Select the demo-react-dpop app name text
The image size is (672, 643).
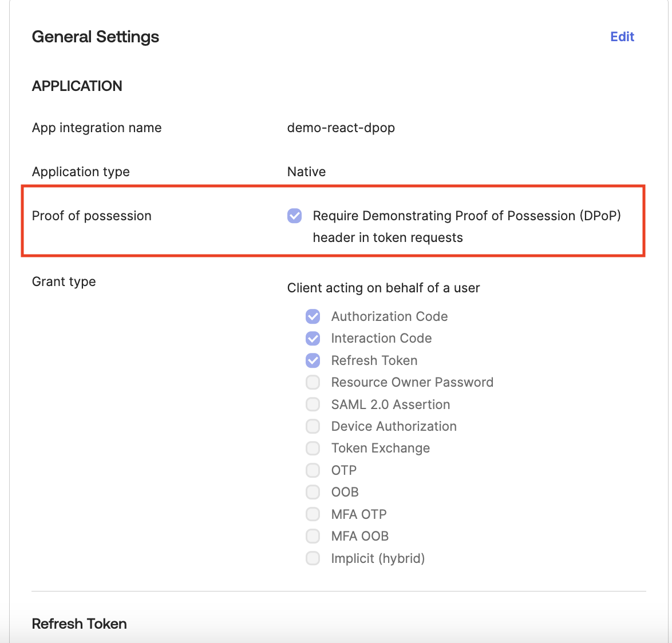coord(341,128)
